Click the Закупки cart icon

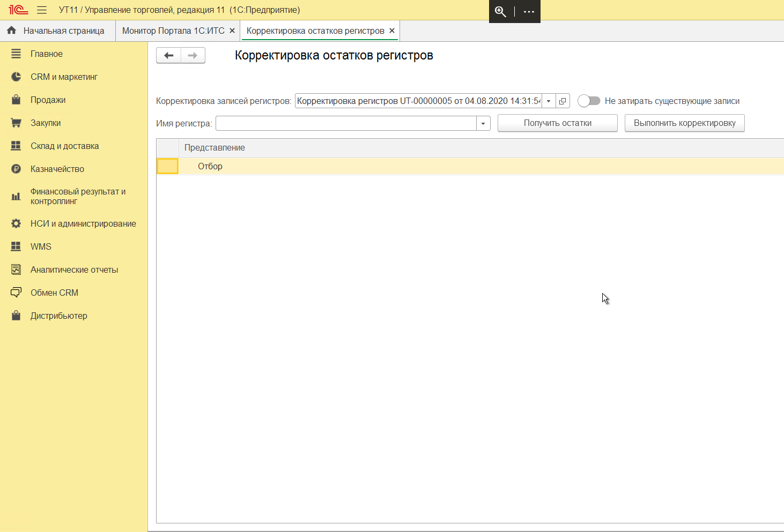click(x=16, y=123)
